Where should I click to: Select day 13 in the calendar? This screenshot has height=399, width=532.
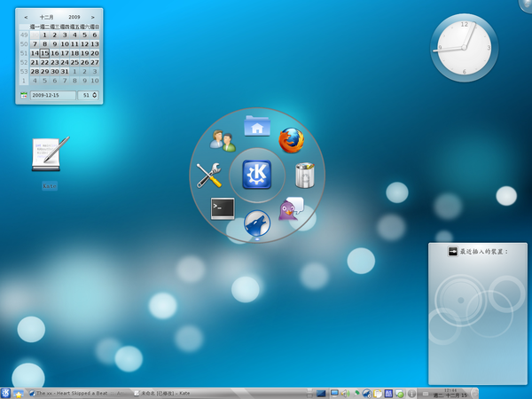pyautogui.click(x=95, y=44)
